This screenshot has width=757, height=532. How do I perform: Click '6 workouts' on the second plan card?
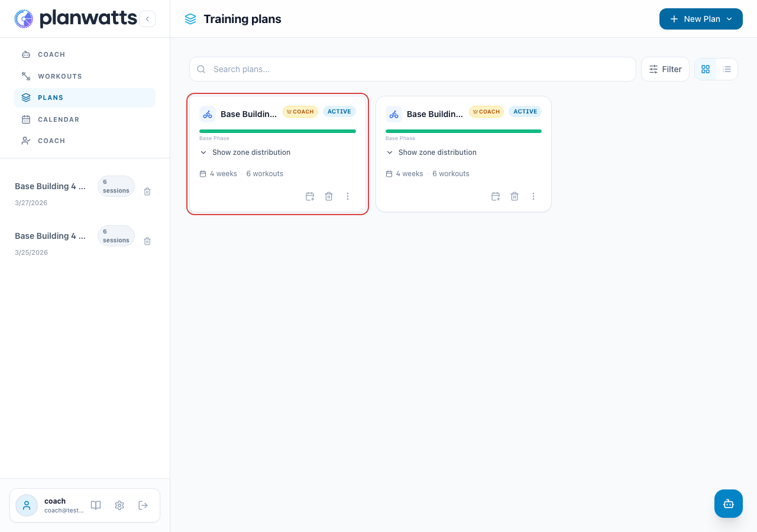pyautogui.click(x=451, y=174)
